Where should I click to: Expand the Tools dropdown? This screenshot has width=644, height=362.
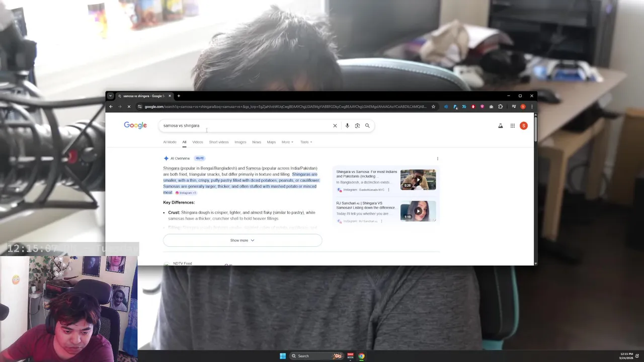(x=306, y=142)
